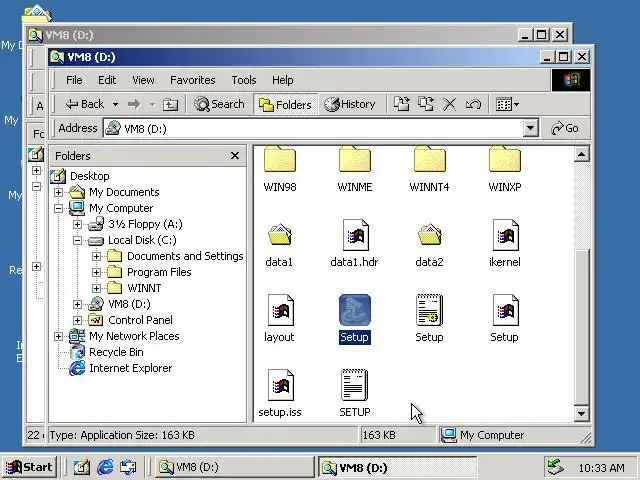
Task: Click the system tray hardware icon
Action: 555,467
